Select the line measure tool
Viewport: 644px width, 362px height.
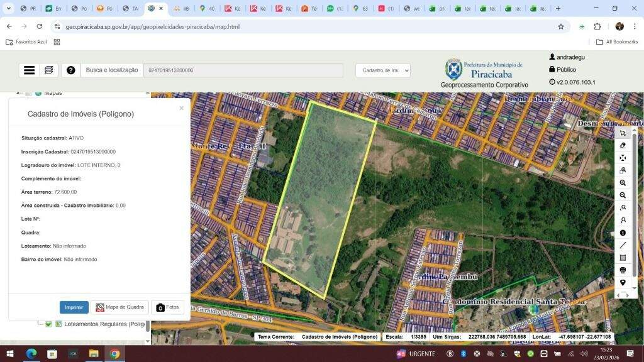click(x=623, y=245)
